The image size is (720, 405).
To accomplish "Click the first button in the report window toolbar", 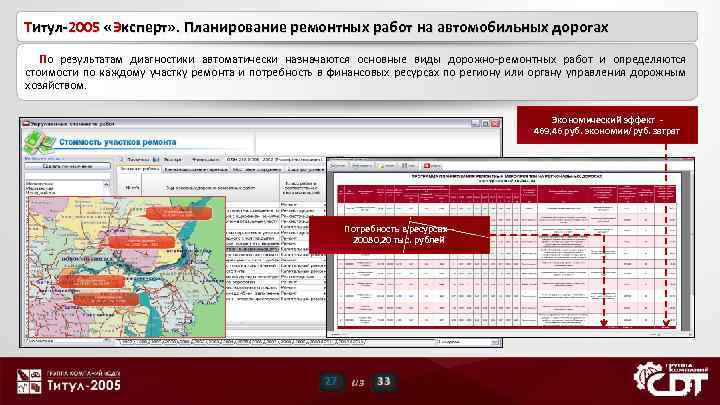I will (x=338, y=165).
